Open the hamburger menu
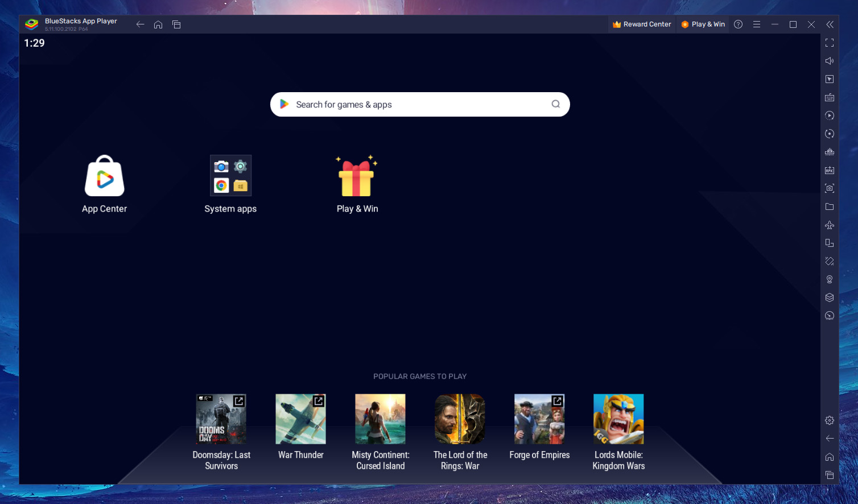The height and width of the screenshot is (504, 858). point(757,24)
